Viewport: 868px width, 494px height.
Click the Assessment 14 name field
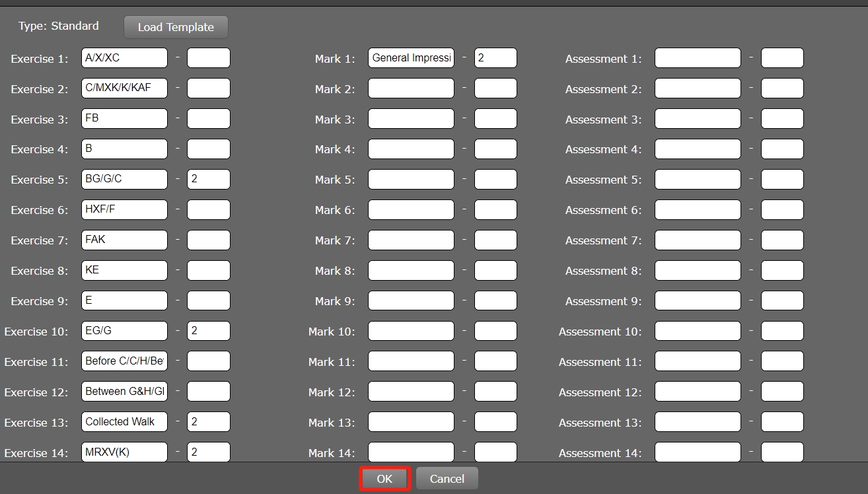[x=698, y=452]
